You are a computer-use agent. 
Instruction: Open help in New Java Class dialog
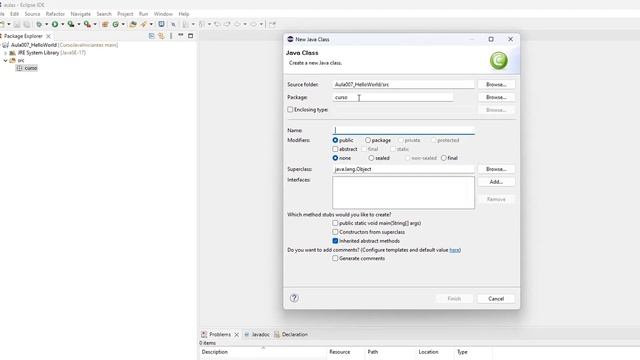click(294, 298)
